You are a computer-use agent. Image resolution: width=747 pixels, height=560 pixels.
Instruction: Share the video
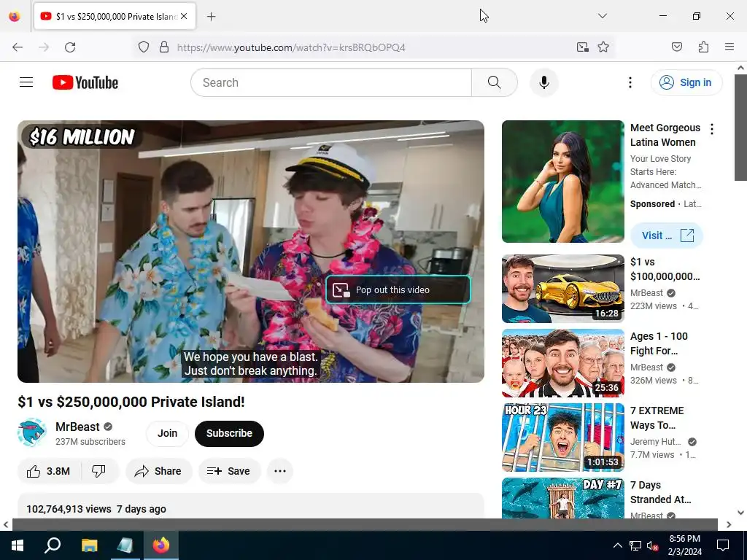coord(158,471)
